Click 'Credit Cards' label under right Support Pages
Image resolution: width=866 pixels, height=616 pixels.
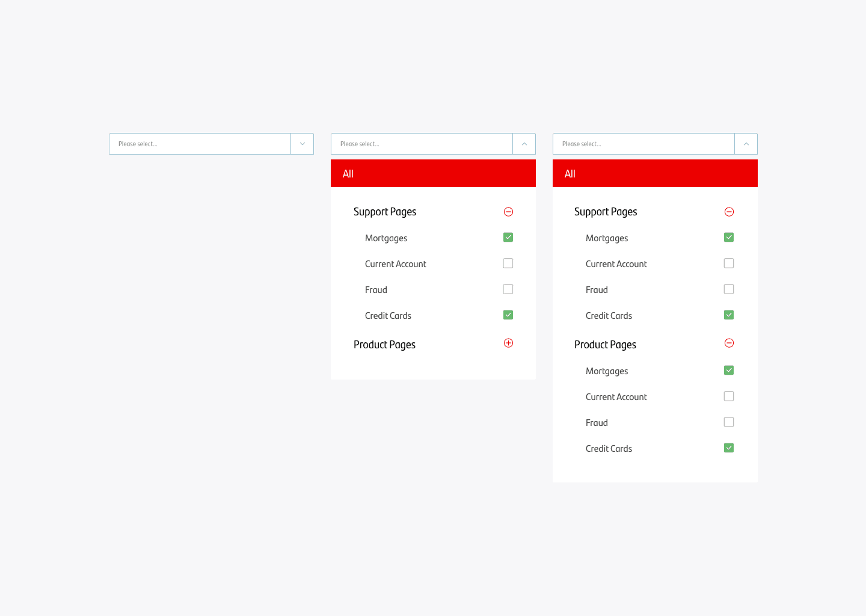(x=609, y=315)
